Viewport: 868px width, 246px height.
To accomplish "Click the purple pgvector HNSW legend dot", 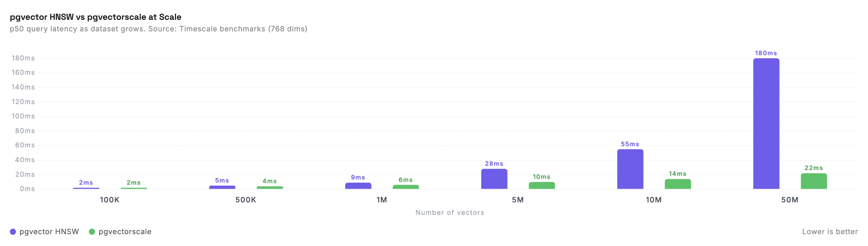I will [13, 232].
